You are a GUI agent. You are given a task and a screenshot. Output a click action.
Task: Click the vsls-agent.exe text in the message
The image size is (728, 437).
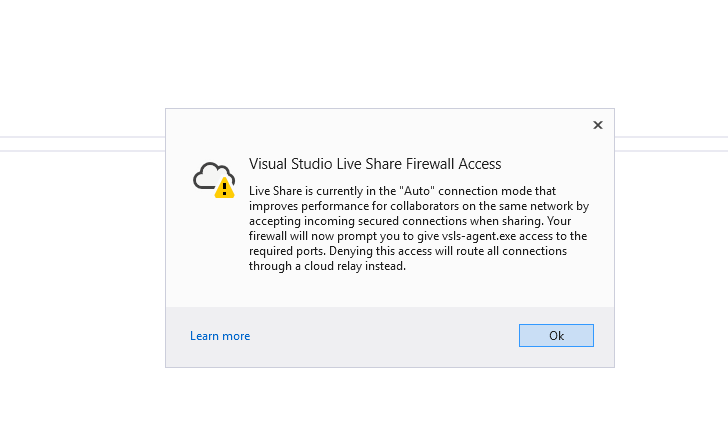(479, 236)
